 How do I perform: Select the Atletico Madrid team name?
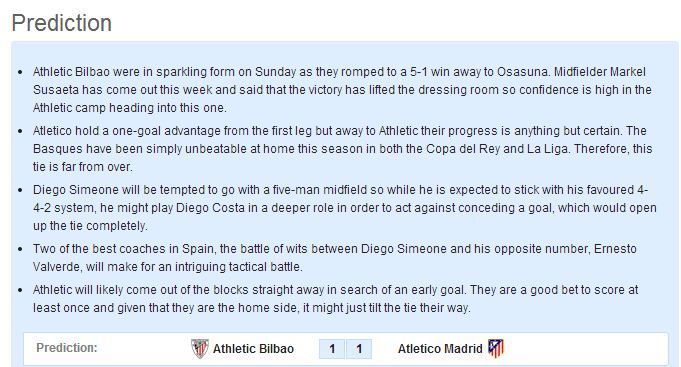click(x=440, y=349)
